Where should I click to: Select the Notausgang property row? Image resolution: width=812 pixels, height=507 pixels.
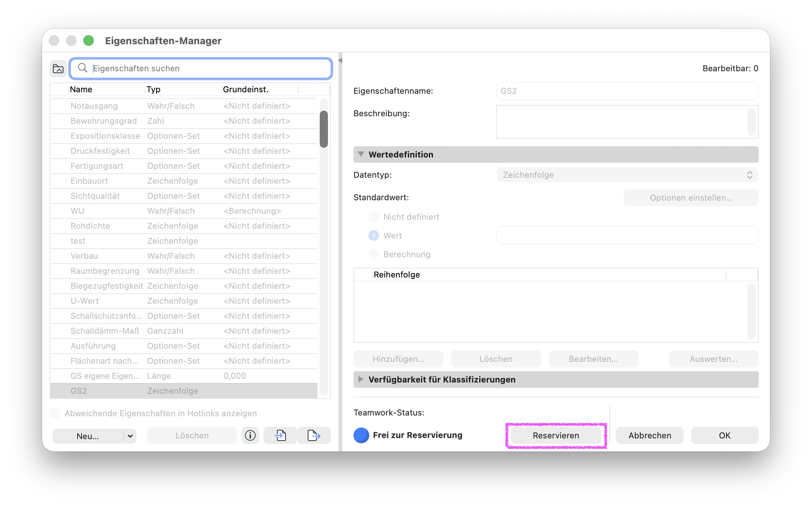pyautogui.click(x=184, y=106)
